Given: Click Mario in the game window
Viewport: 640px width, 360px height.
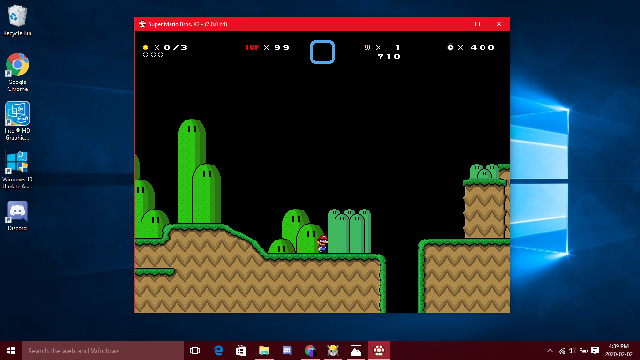Looking at the screenshot, I should click(x=322, y=244).
